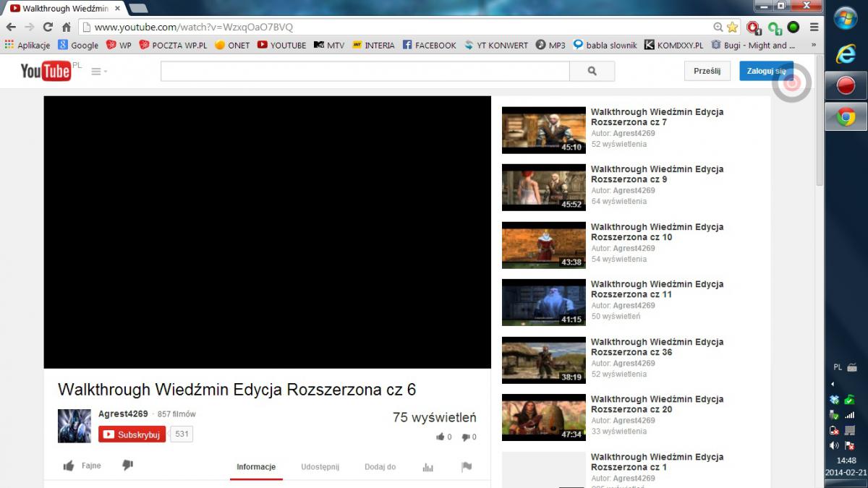Open thumbnail for Rozszerzona cz 36
Screen dimensions: 868x488
click(x=544, y=360)
